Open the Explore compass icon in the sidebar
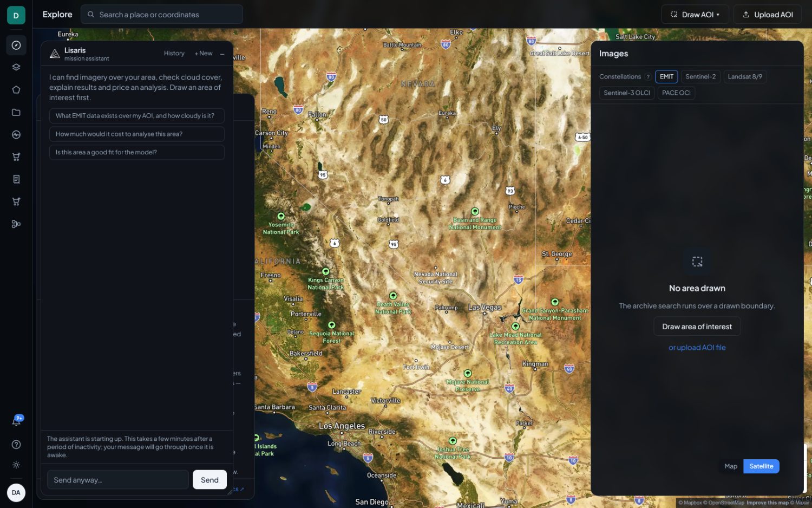The width and height of the screenshot is (812, 508). tap(16, 45)
